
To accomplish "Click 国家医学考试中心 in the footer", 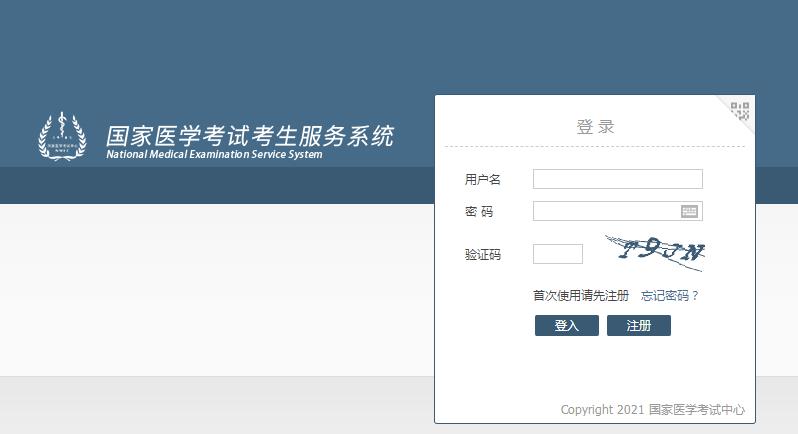I will pyautogui.click(x=696, y=410).
